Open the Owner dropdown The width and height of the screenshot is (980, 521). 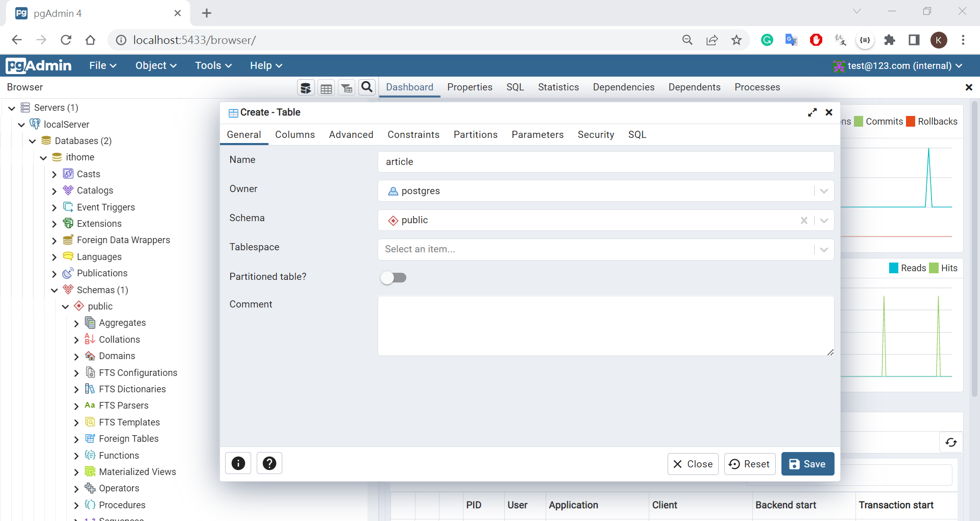click(824, 191)
